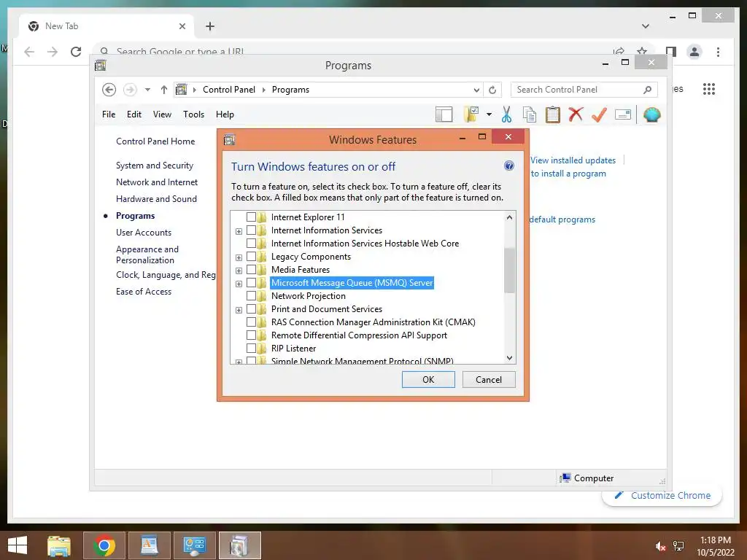Click features list scroll up arrow
This screenshot has height=560, width=747.
(509, 217)
